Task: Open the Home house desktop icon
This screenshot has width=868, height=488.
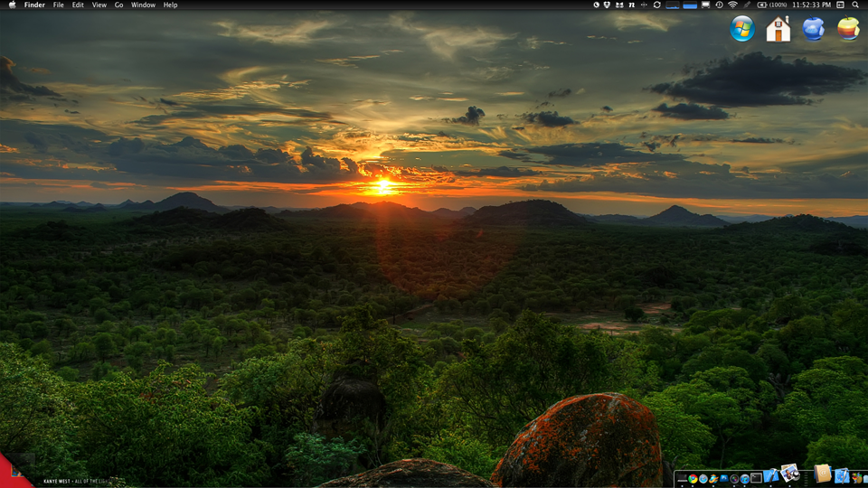Action: (x=778, y=29)
